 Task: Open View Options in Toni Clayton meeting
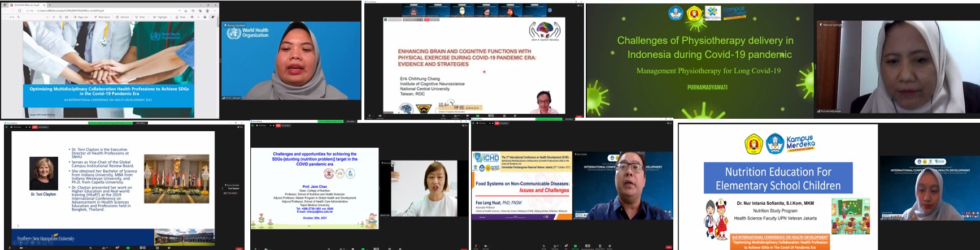(141, 123)
